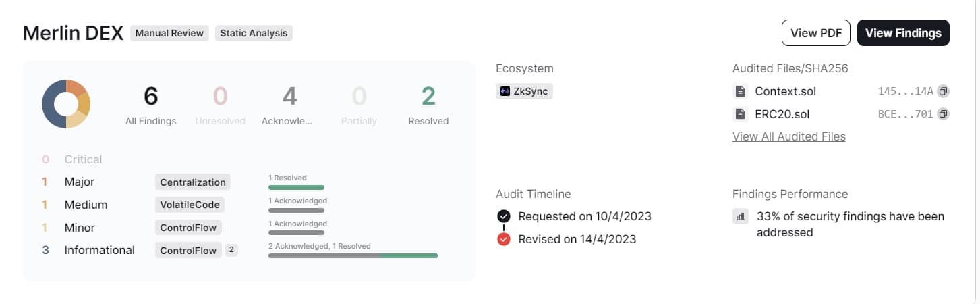Click the findings donut chart
The width and height of the screenshot is (980, 304).
(66, 104)
